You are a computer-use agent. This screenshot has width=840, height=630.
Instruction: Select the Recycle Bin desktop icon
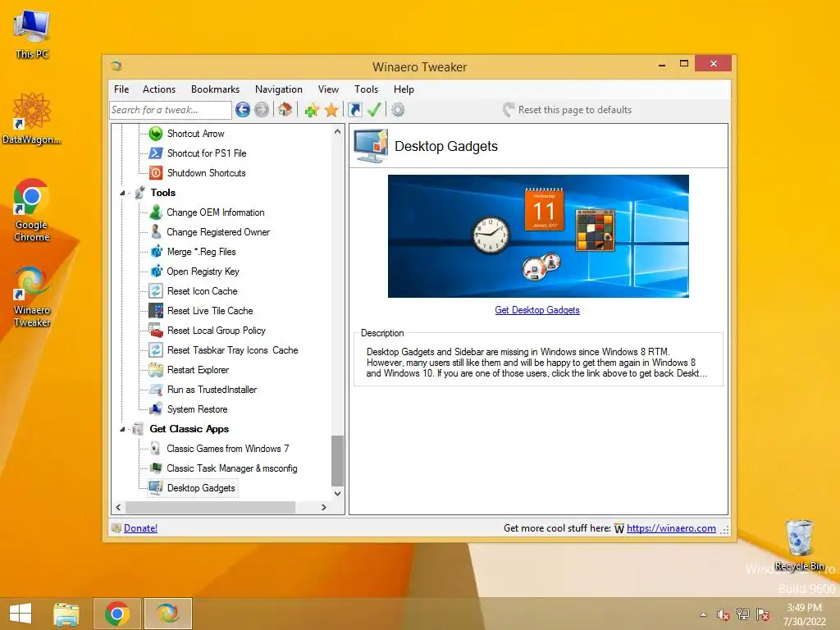pos(799,546)
